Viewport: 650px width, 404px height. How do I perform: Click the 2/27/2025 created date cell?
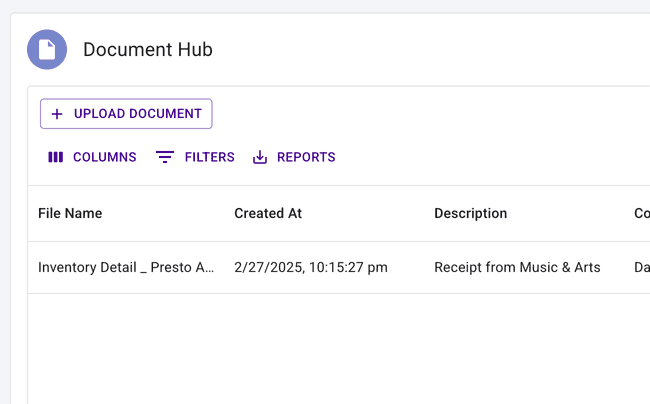click(310, 268)
